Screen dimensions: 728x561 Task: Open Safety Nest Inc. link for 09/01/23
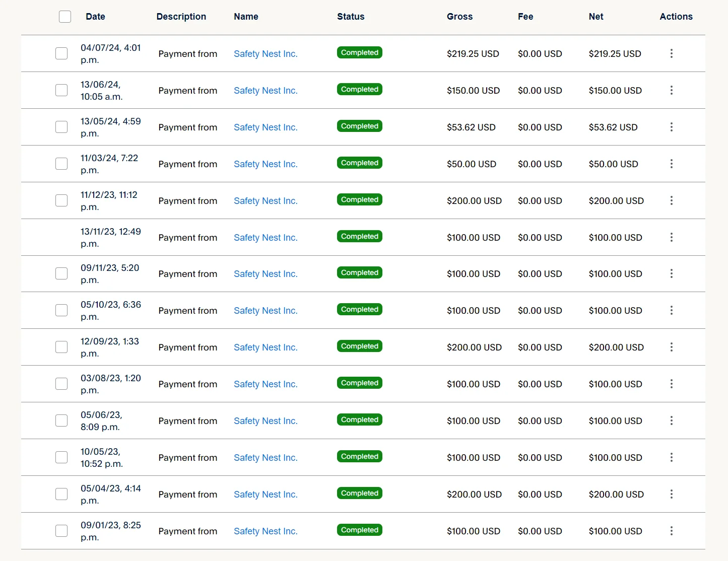point(266,531)
